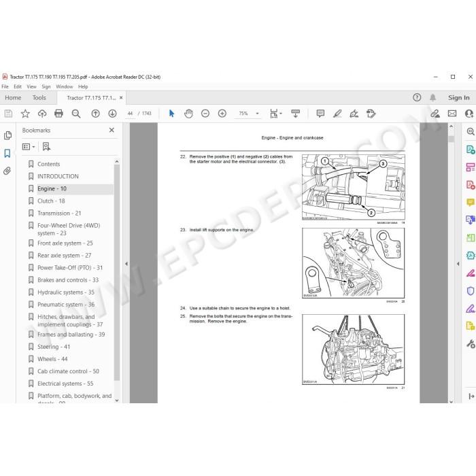Click the page number field showing 44

(x=131, y=114)
